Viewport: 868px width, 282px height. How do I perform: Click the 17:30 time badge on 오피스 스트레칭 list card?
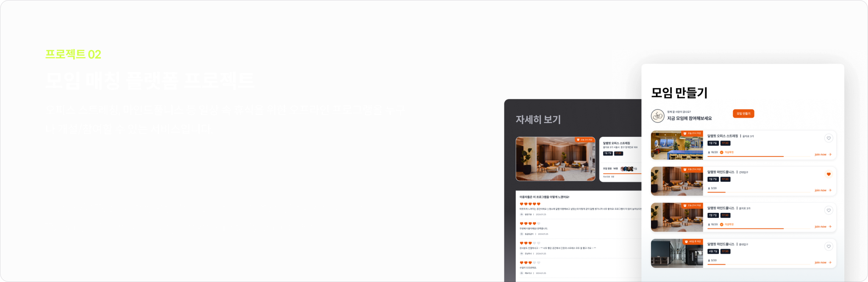coord(725,143)
